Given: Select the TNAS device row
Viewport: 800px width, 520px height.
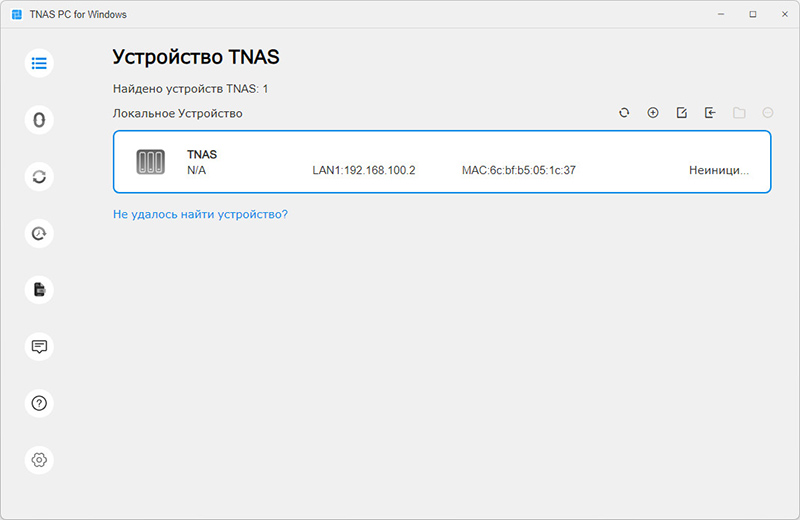Looking at the screenshot, I should tap(442, 162).
